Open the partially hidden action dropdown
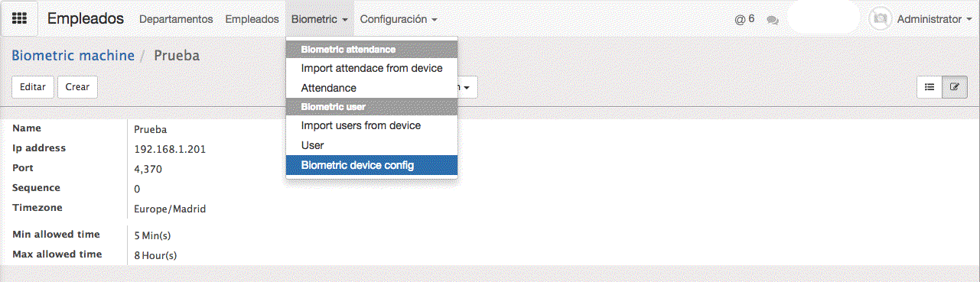 click(x=467, y=87)
